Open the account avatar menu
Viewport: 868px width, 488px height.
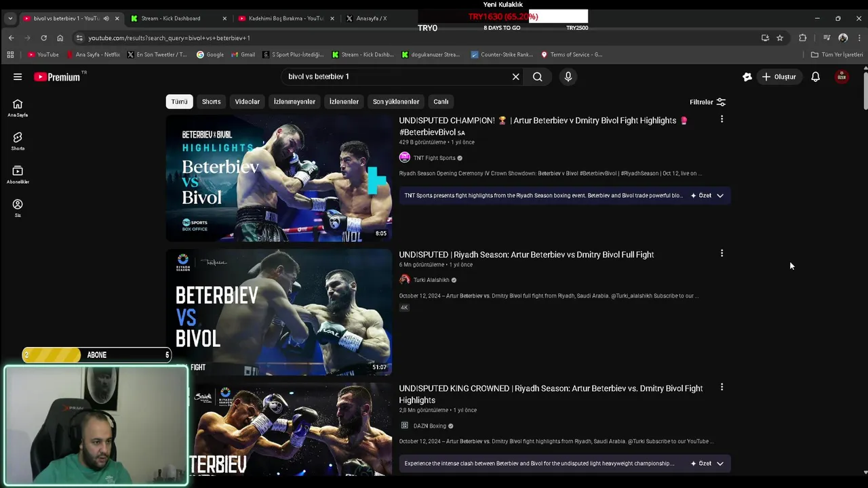click(842, 77)
